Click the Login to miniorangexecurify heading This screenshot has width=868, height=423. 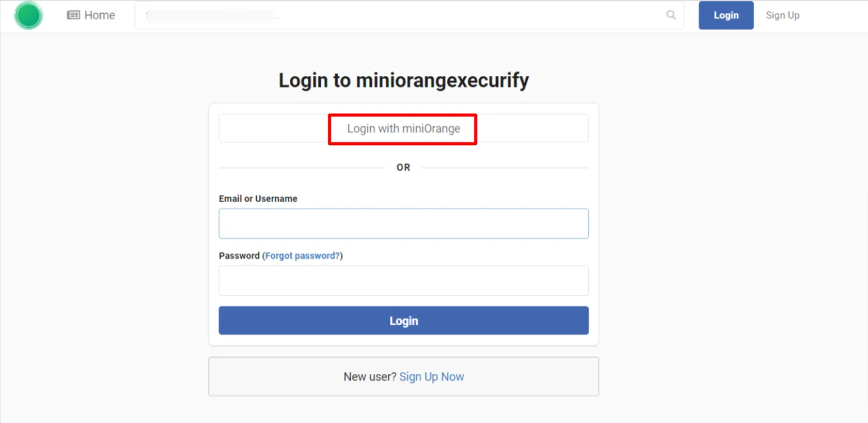[403, 80]
